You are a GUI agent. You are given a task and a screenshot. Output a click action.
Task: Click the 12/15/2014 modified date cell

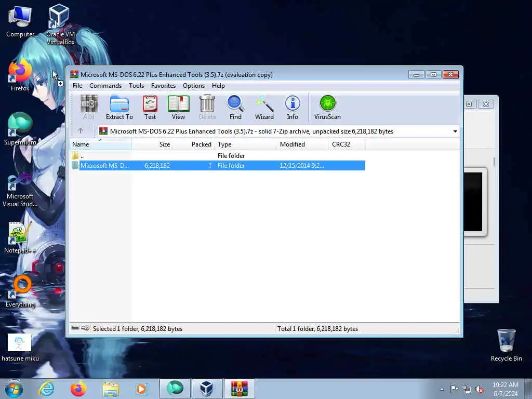tap(302, 166)
